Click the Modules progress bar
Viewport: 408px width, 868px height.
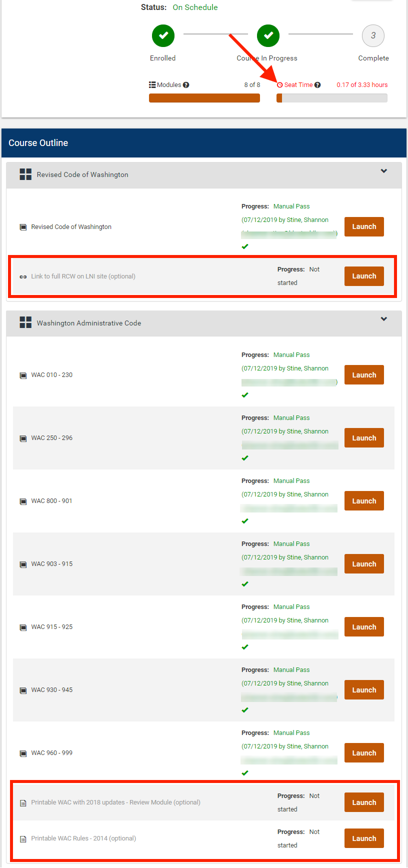[204, 98]
